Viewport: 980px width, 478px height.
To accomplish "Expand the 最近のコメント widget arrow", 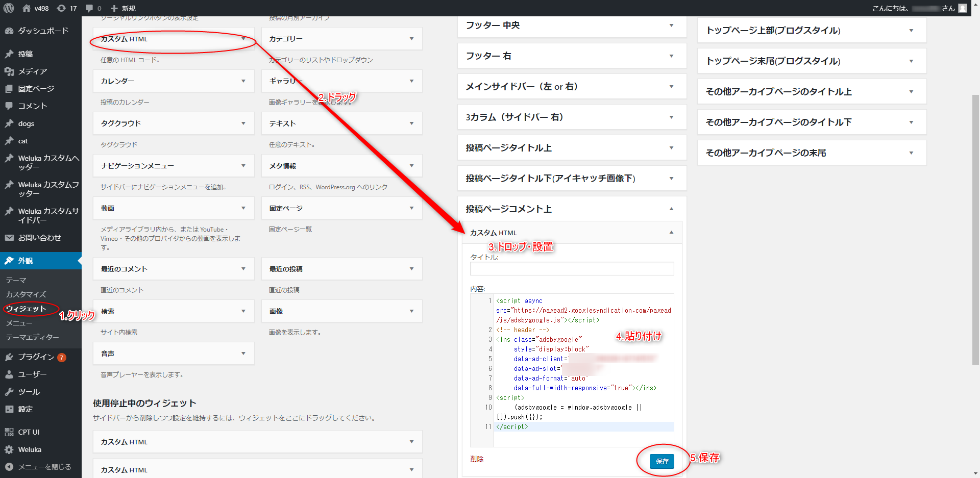I will (x=243, y=269).
